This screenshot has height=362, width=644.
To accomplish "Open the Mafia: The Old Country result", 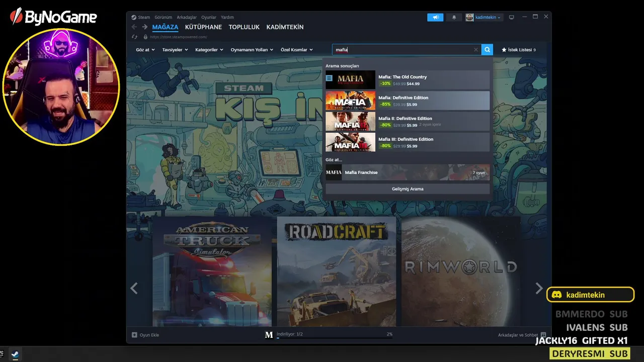I will [x=408, y=80].
